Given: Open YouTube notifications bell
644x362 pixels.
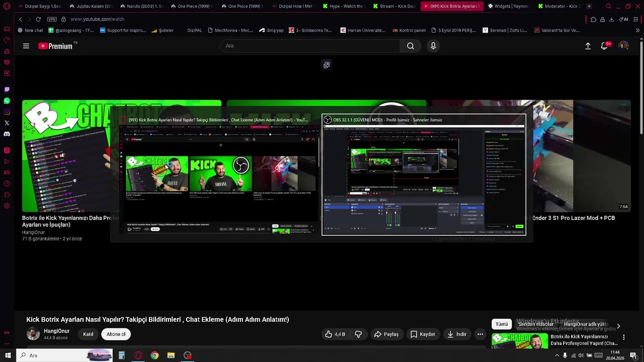Looking at the screenshot, I should point(605,46).
